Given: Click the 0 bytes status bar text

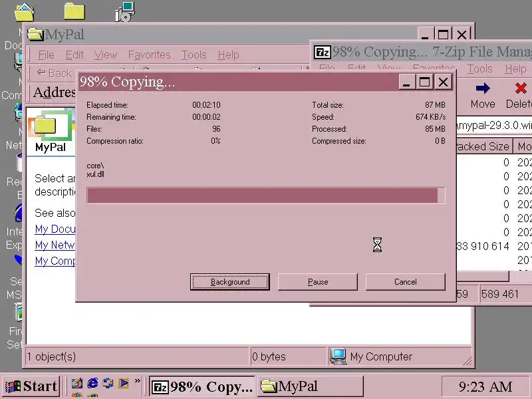Looking at the screenshot, I should pos(269,356).
